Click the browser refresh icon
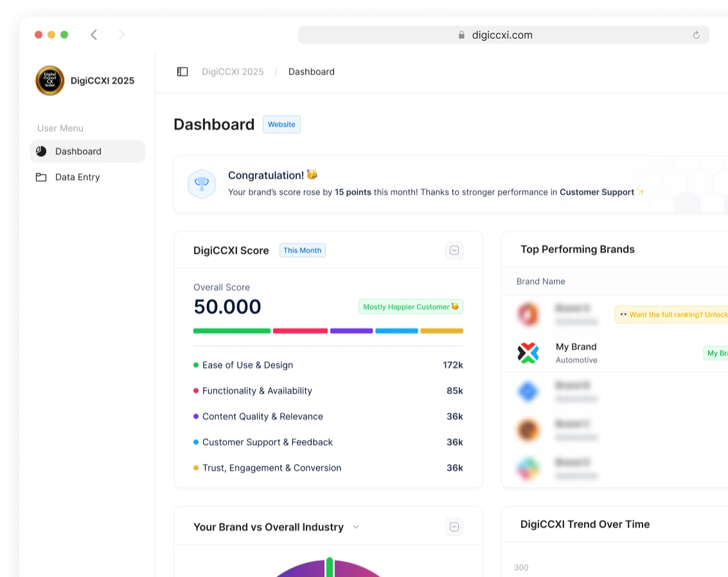728x577 pixels. [697, 35]
